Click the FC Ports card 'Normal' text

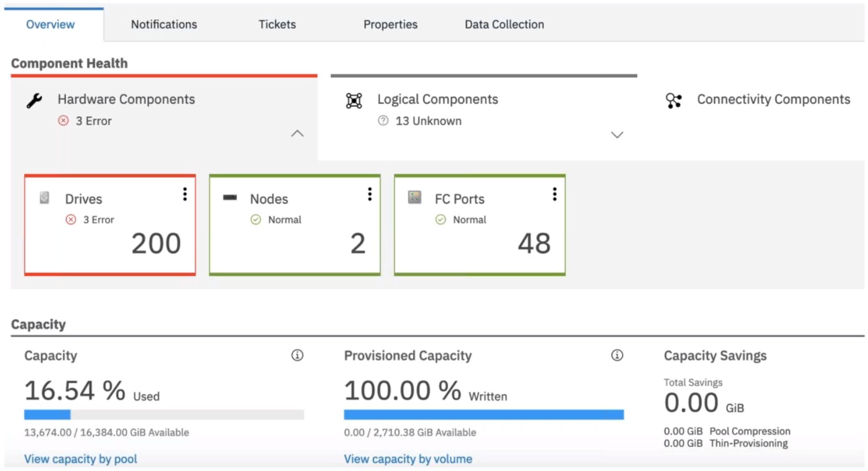tap(470, 220)
